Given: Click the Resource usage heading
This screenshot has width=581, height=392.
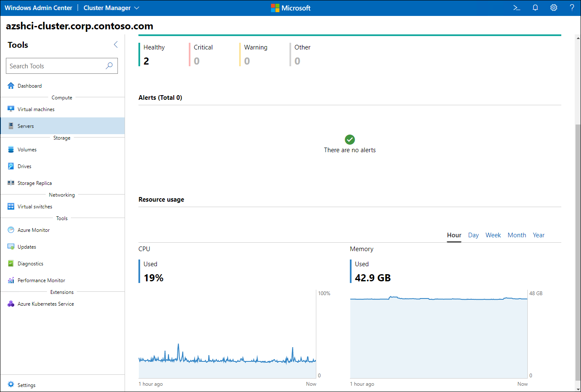Looking at the screenshot, I should tap(161, 200).
